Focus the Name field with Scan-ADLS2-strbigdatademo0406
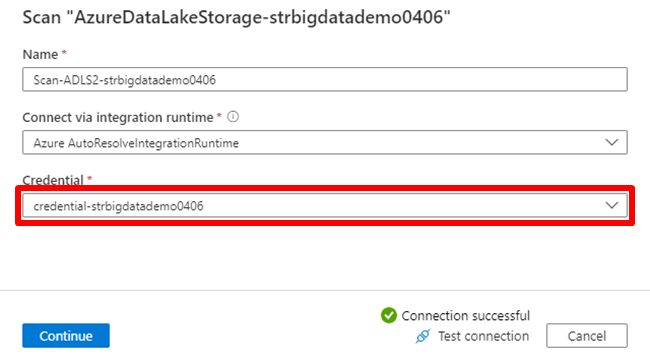This screenshot has width=650, height=363. (x=325, y=80)
